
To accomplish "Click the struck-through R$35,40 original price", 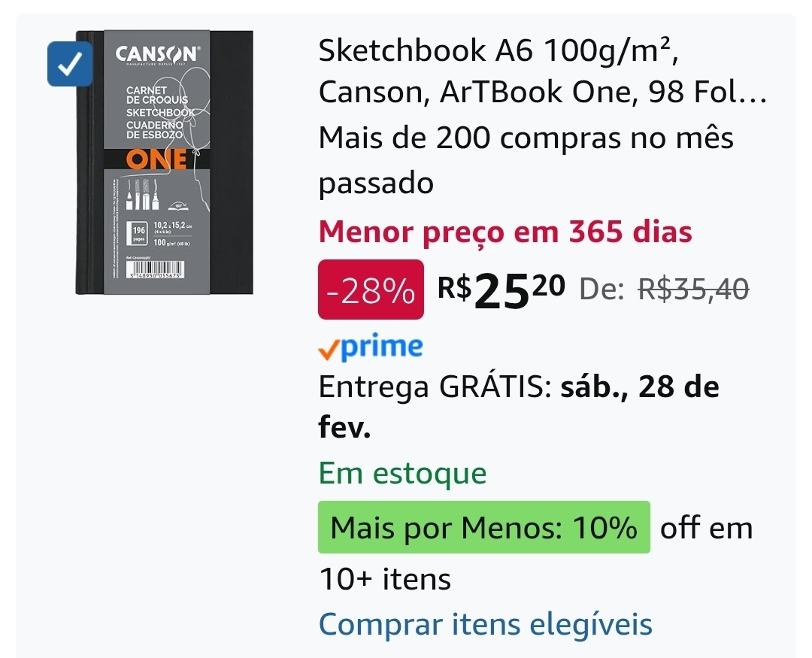I will (x=692, y=289).
